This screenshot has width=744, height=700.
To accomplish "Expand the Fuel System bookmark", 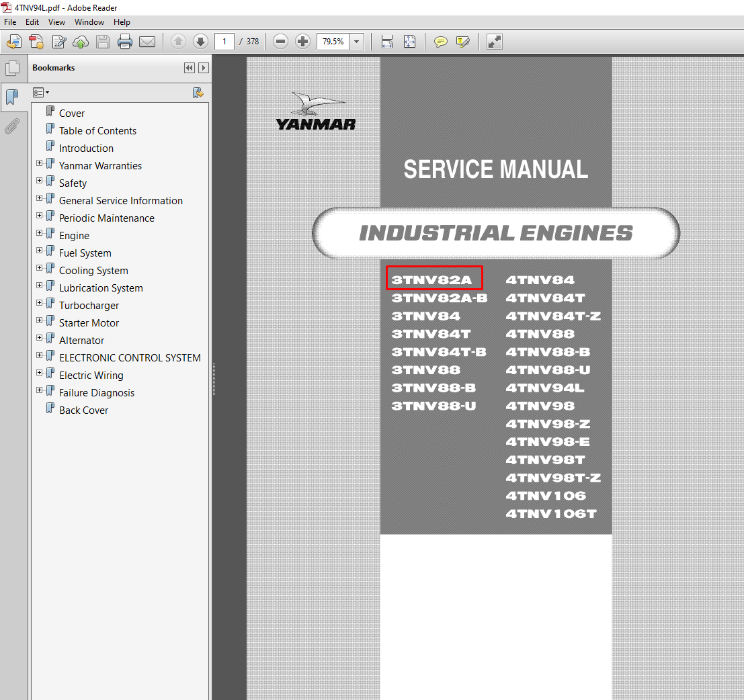I will pyautogui.click(x=40, y=251).
